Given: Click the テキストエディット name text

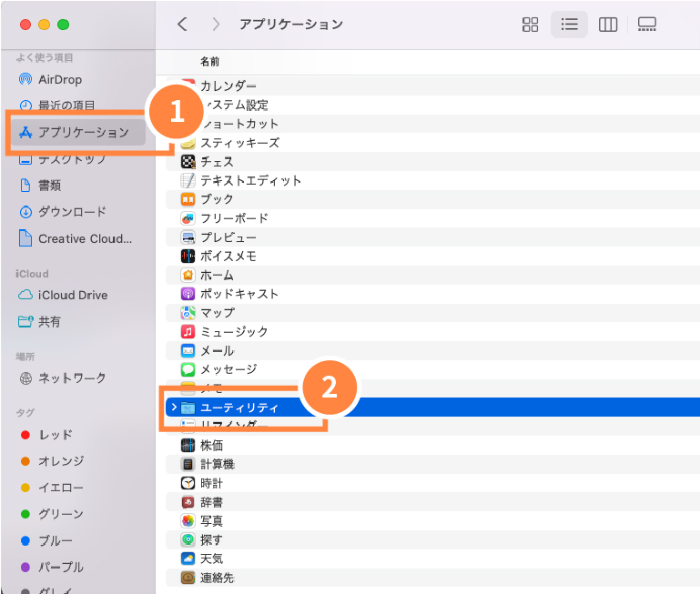Looking at the screenshot, I should (x=251, y=180).
